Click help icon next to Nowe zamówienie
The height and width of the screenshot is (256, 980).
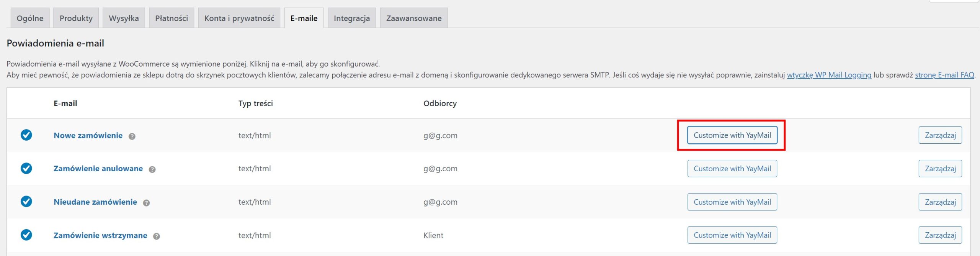(132, 136)
